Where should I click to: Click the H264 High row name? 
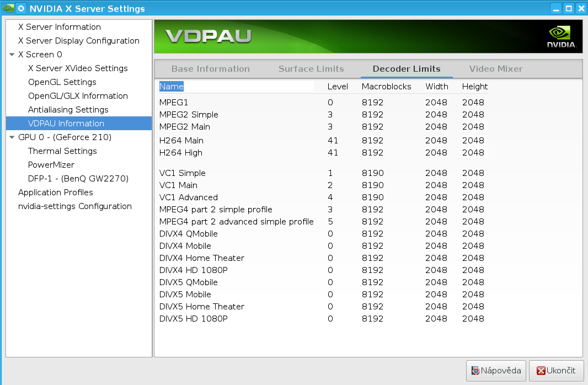coord(181,153)
